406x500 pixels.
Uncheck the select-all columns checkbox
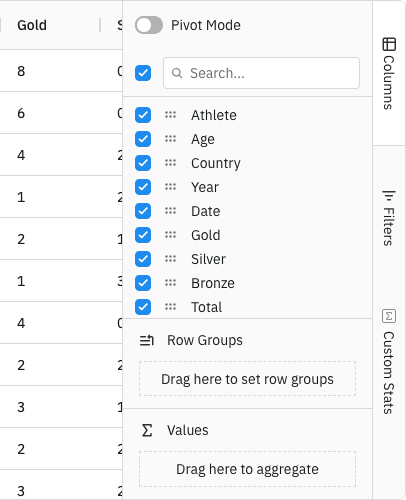143,73
